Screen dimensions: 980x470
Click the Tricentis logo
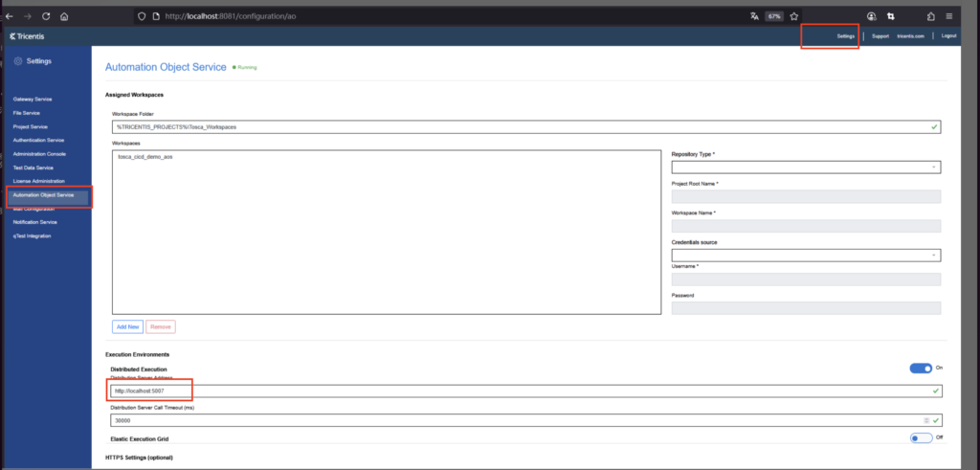(x=27, y=36)
